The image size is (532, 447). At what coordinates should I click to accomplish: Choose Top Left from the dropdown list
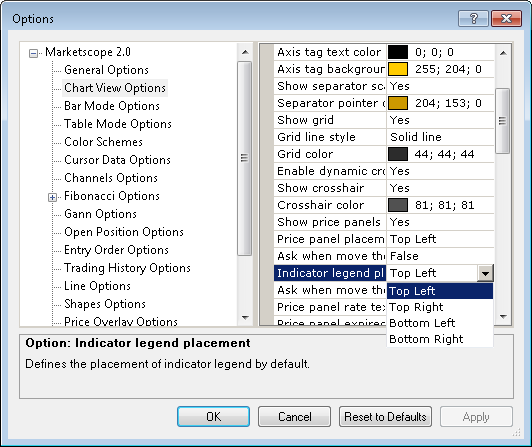[x=440, y=291]
